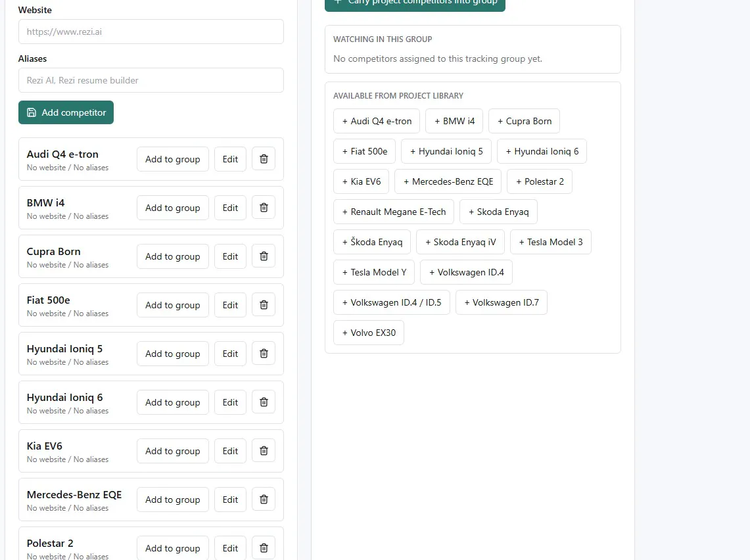Delete Hyundai Ioniq 6 entry
The height and width of the screenshot is (560, 750).
click(x=264, y=402)
